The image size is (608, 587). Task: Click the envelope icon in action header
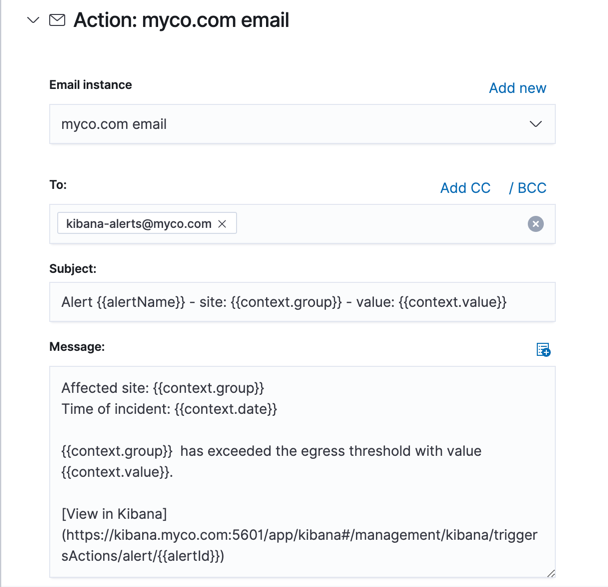(x=58, y=20)
